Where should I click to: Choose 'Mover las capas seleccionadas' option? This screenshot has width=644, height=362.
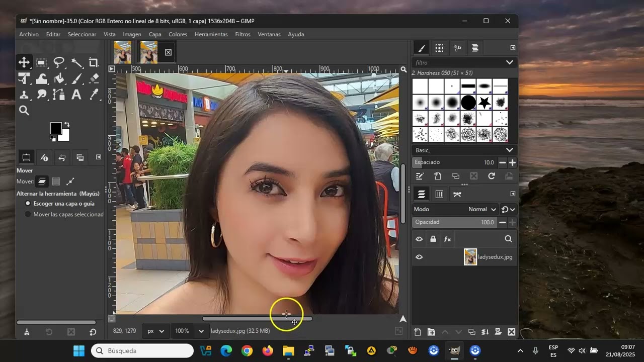tap(64, 214)
